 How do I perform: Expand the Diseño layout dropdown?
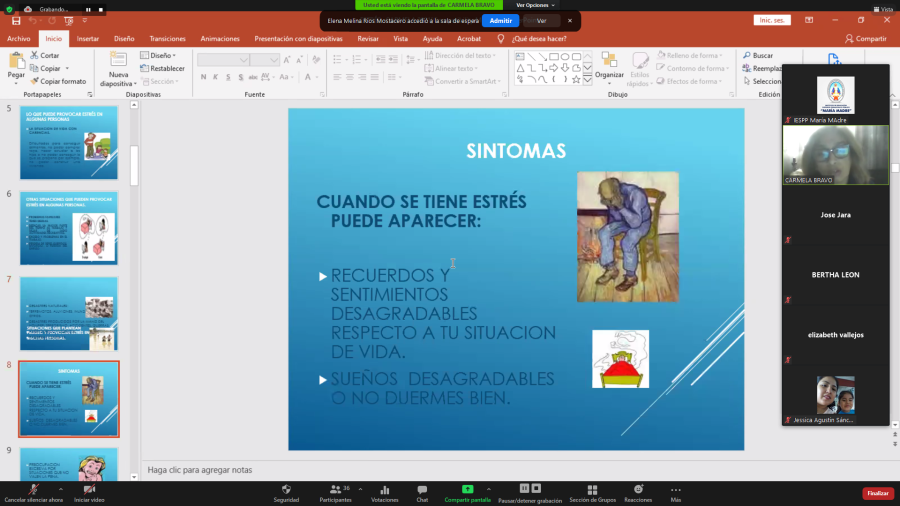(160, 56)
